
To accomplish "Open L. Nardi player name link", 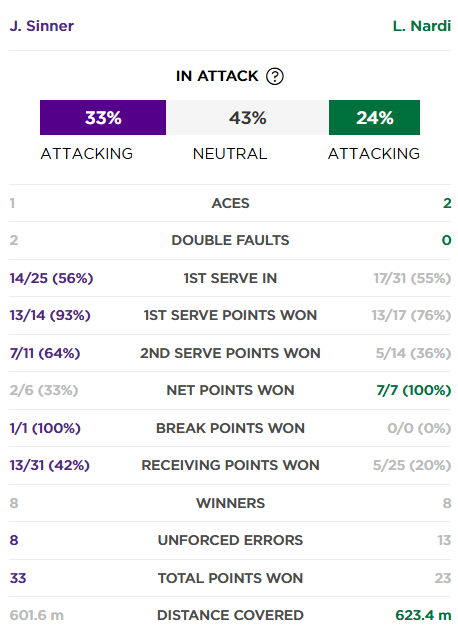I will coord(422,26).
